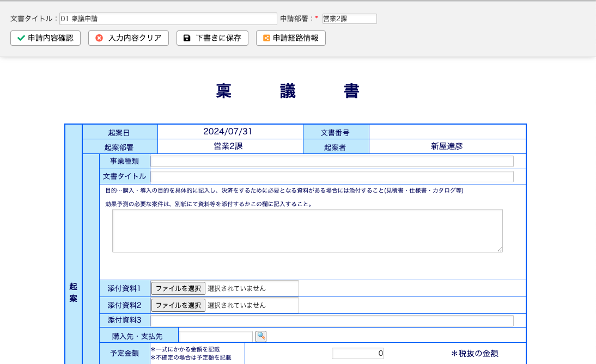Open the magnifying glass search for 購入先・支払先
596x364 pixels.
pos(260,336)
